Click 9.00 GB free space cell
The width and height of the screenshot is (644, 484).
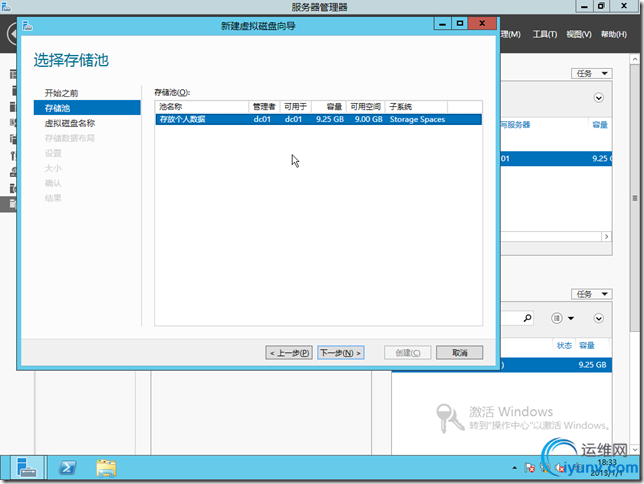click(368, 119)
